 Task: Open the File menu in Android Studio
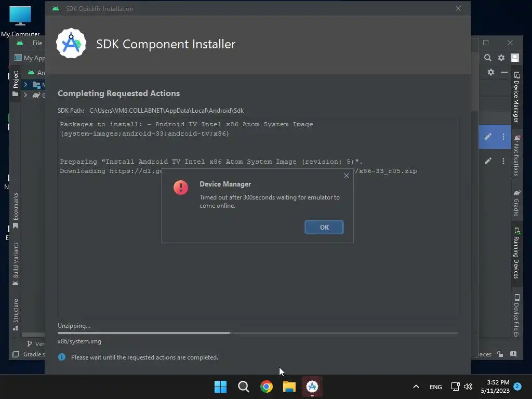pos(37,43)
